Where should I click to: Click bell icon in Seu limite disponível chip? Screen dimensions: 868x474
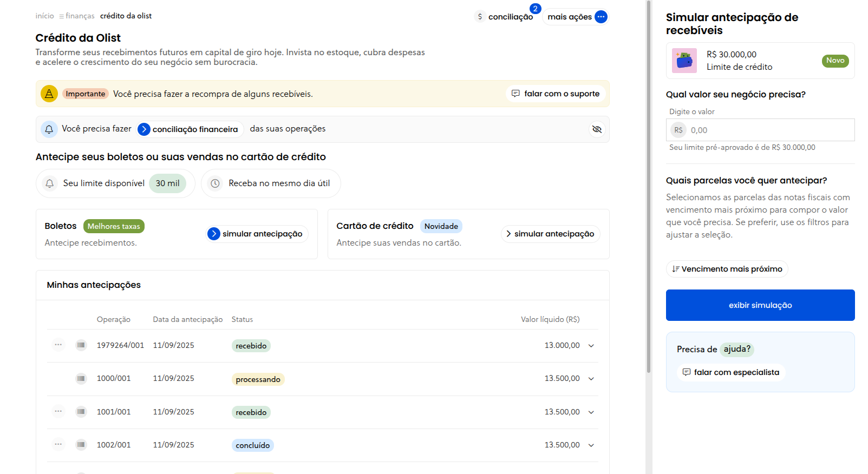(50, 183)
